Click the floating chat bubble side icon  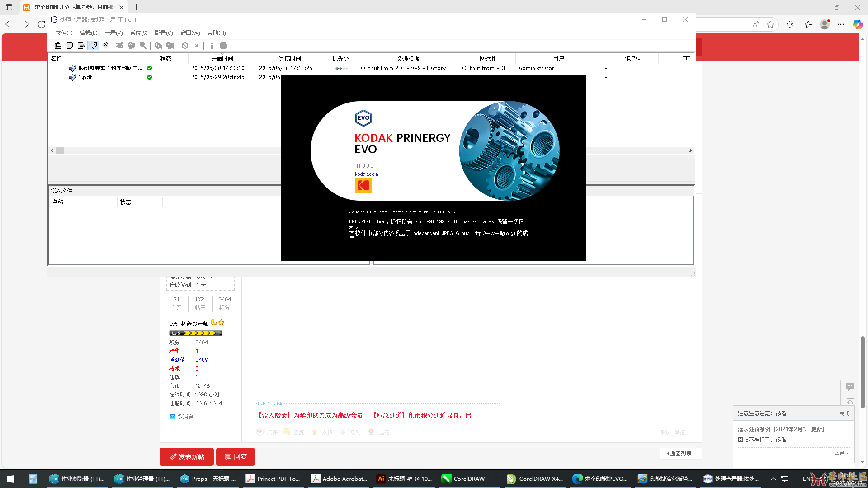(850, 387)
